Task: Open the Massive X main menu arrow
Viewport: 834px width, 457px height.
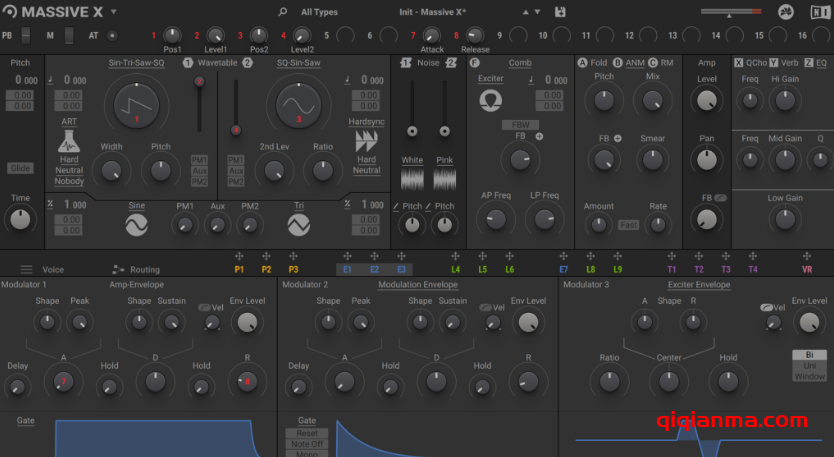Action: click(113, 11)
